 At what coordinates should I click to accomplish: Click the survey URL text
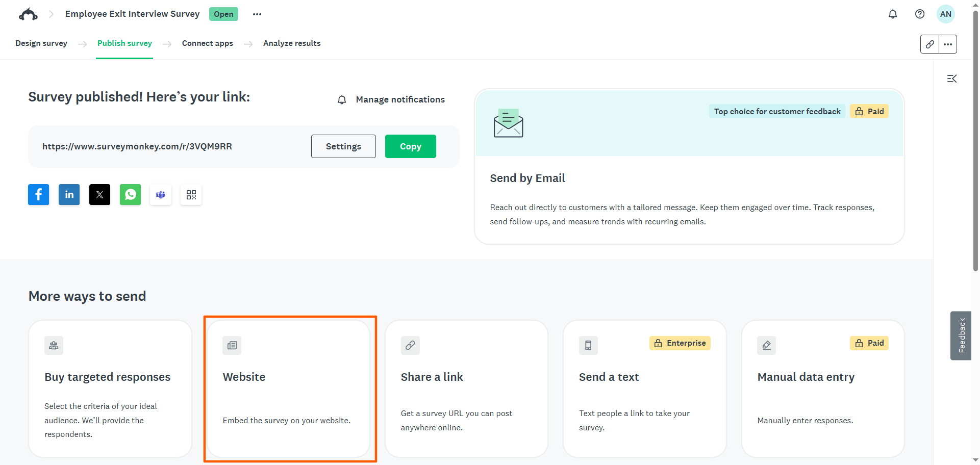[x=137, y=146]
